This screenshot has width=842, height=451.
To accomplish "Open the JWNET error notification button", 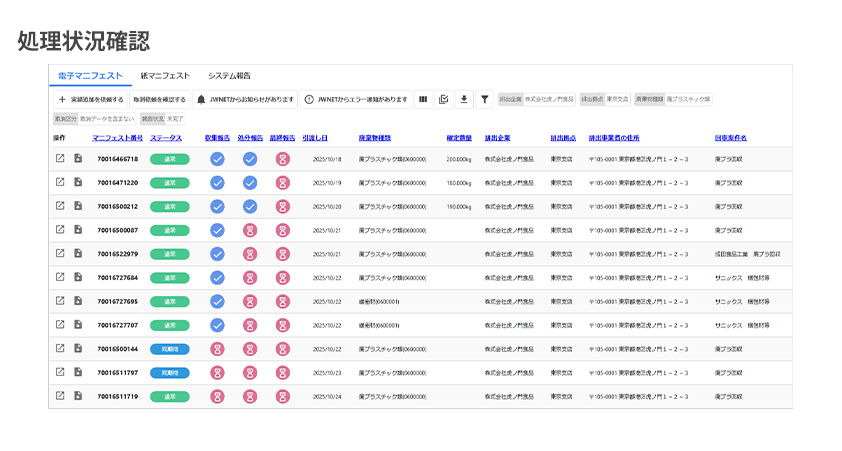I will tap(355, 100).
